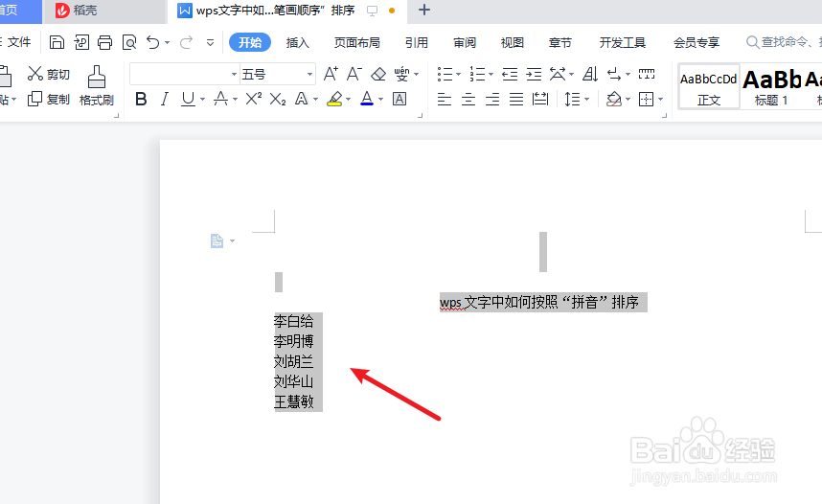Apply the 正文 style
Screen dimensions: 822x504
pyautogui.click(x=709, y=87)
